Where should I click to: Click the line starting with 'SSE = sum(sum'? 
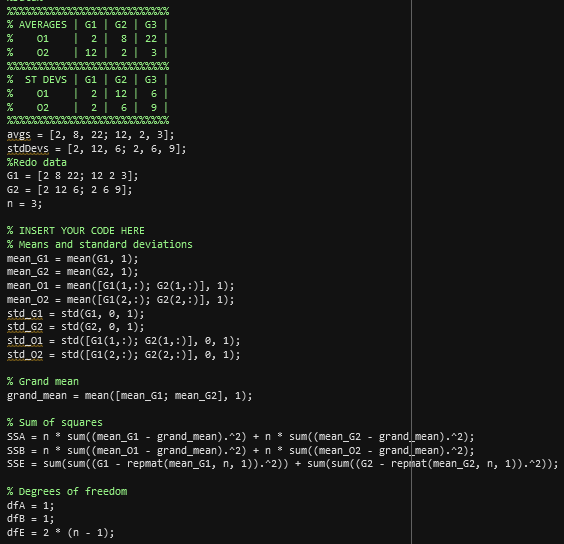(x=283, y=464)
